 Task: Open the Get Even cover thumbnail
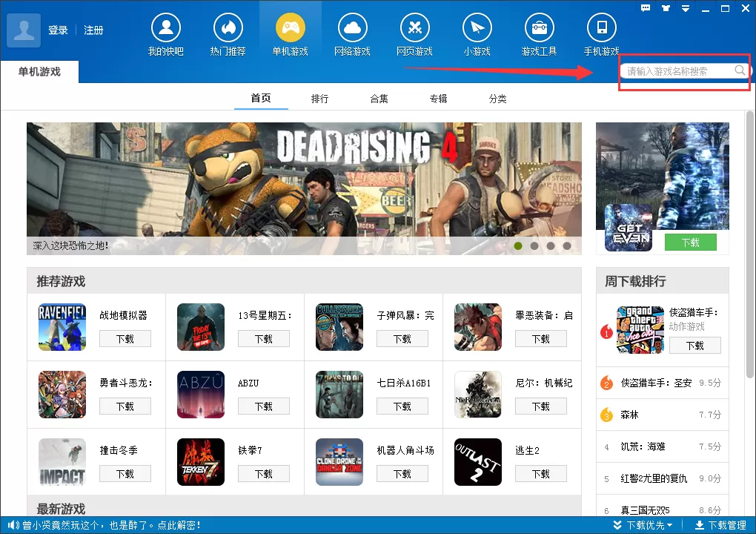[629, 228]
